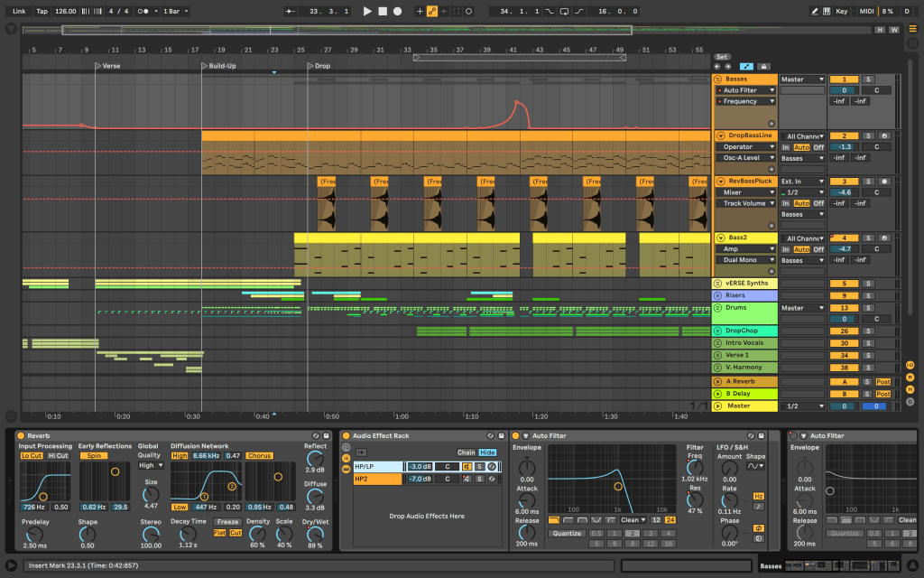Toggle the Reverb Lo Cut switch
The height and width of the screenshot is (578, 924).
click(32, 455)
